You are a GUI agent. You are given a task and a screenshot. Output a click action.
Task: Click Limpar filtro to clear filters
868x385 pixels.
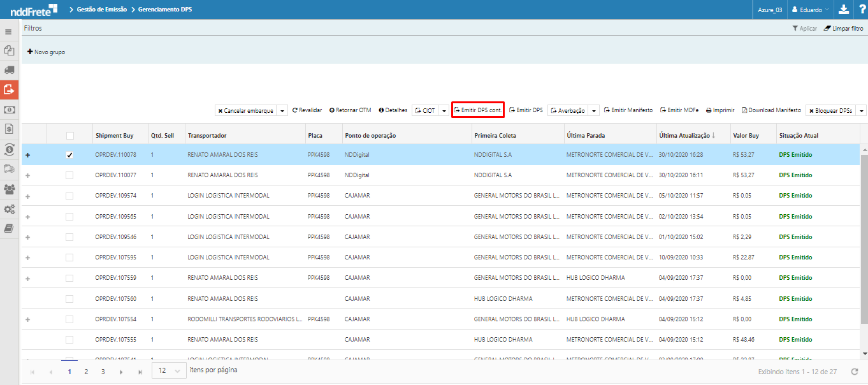click(x=844, y=29)
